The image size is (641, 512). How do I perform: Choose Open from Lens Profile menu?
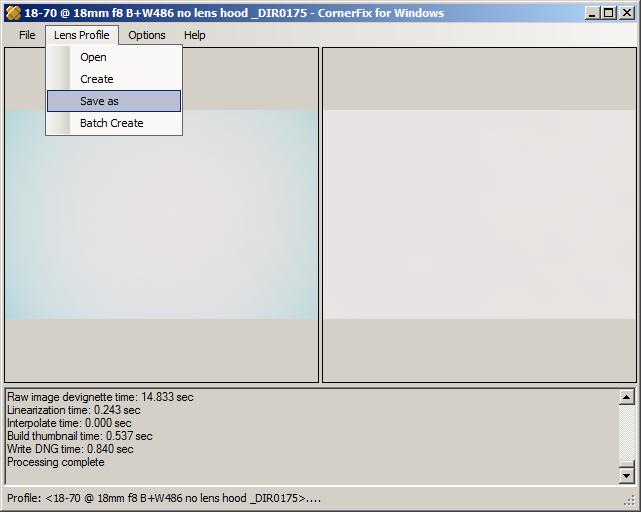(x=114, y=57)
